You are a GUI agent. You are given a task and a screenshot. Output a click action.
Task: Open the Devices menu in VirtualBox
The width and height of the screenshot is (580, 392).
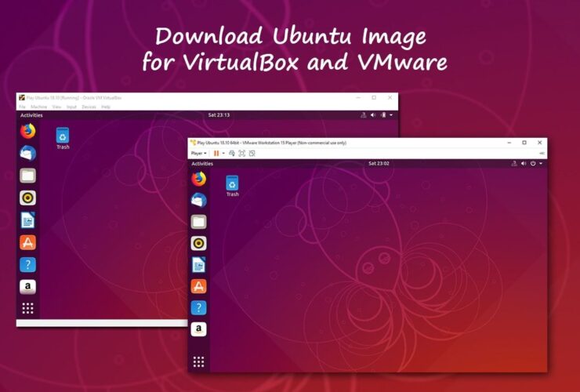point(89,107)
